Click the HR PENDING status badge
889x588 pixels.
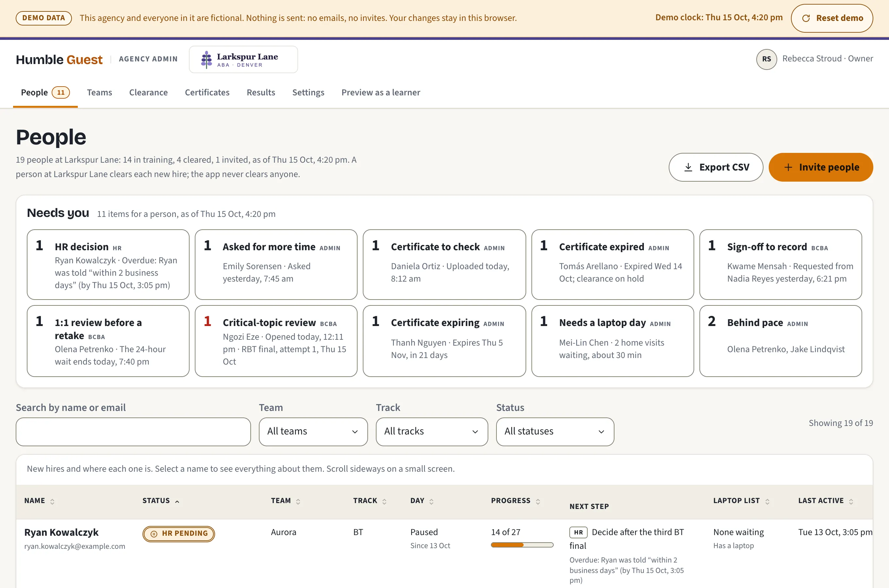(x=178, y=534)
